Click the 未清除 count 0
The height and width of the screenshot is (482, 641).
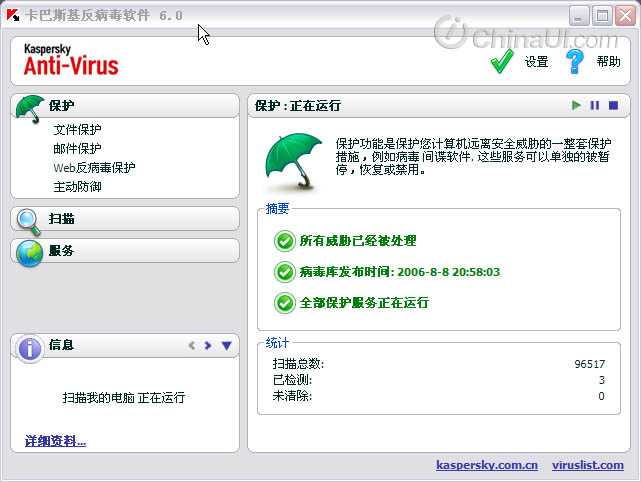pyautogui.click(x=601, y=396)
